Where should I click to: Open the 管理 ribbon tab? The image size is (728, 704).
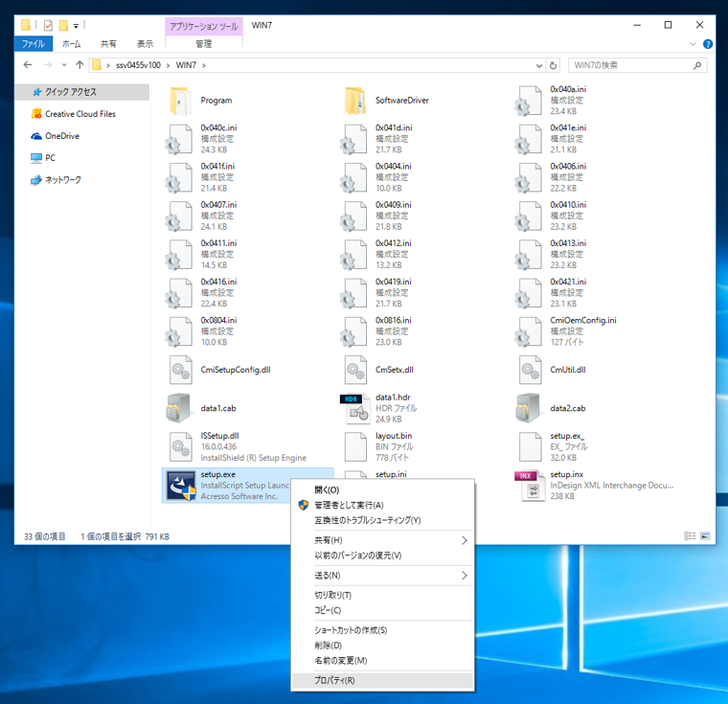(204, 44)
